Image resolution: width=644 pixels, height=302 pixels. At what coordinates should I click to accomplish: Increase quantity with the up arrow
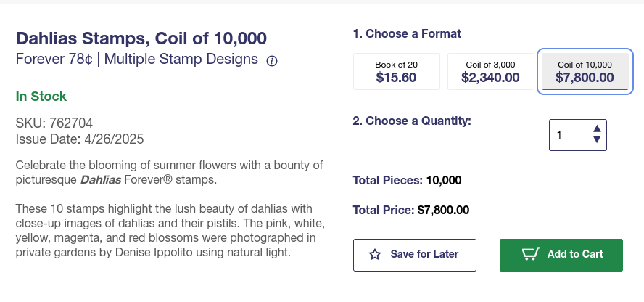tap(597, 129)
